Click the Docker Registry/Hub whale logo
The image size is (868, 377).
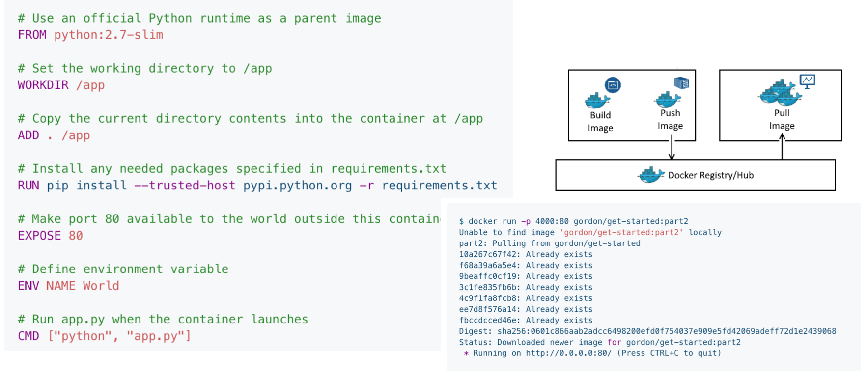point(651,175)
